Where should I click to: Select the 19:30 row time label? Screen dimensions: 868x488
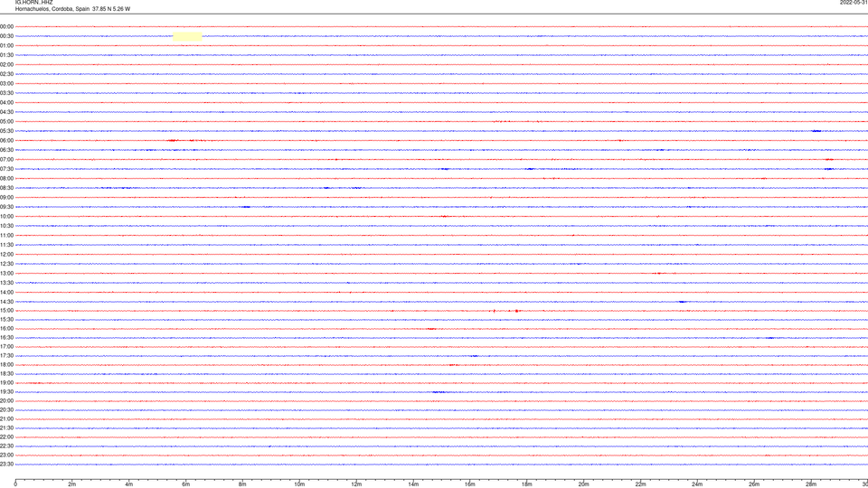pyautogui.click(x=6, y=392)
